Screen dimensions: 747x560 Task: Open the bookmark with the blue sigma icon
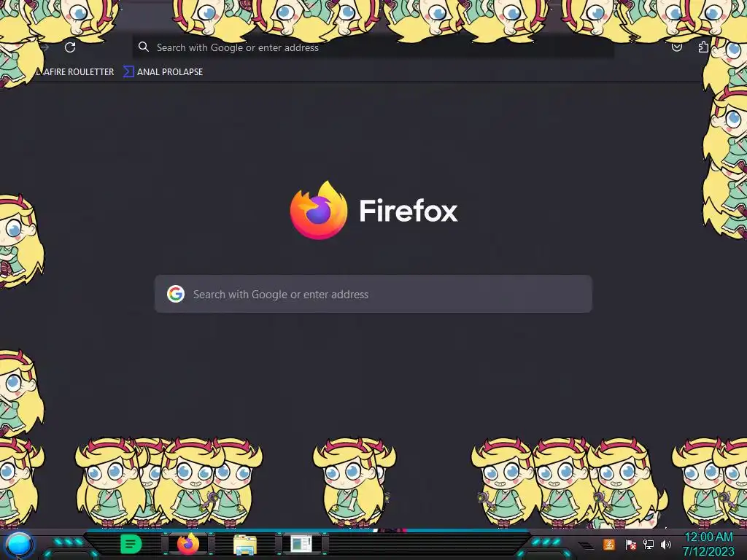point(163,72)
